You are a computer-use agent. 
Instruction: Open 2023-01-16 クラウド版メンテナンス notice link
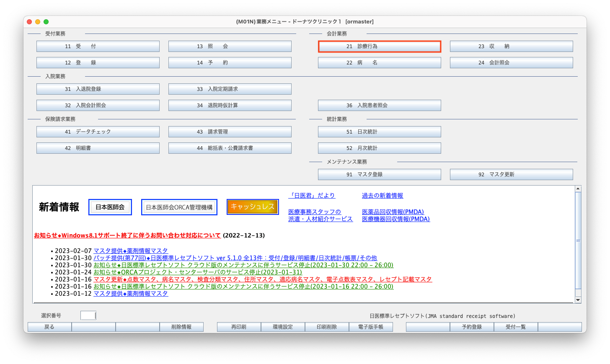243,287
